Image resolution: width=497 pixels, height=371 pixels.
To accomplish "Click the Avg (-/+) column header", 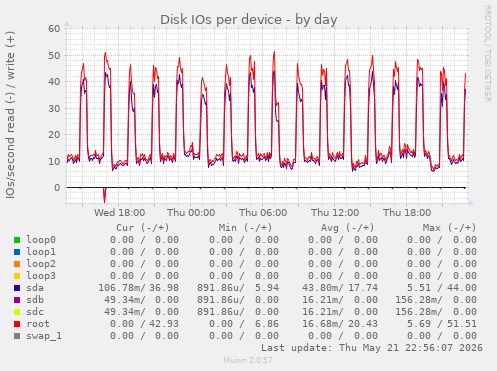I will [x=347, y=228].
